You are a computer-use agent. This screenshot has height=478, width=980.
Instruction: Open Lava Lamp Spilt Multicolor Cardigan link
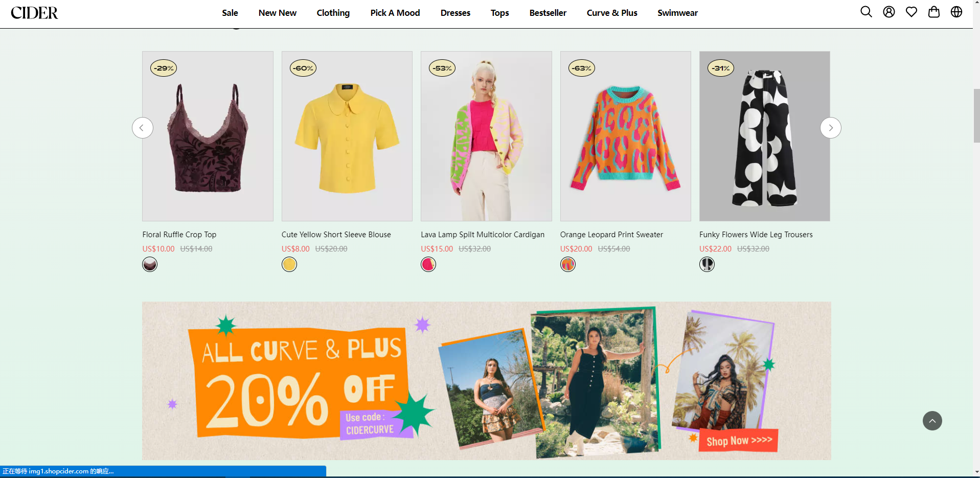(483, 235)
